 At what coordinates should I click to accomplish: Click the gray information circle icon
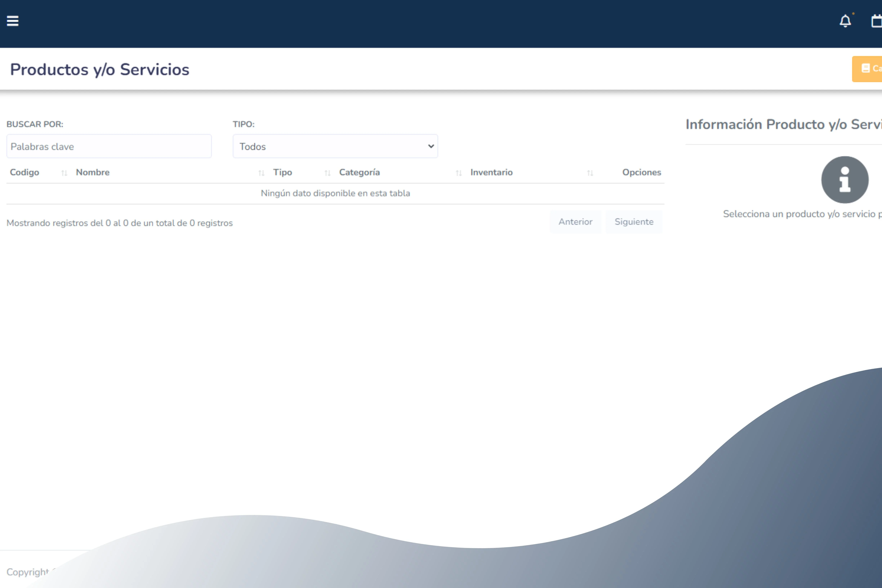(x=845, y=180)
